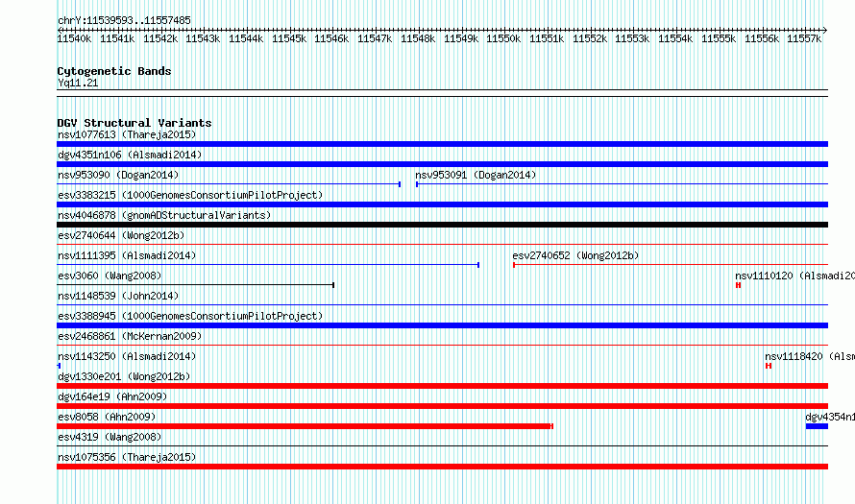Click the Yq11.21 band label
Screen dimensions: 855x504
[x=78, y=83]
